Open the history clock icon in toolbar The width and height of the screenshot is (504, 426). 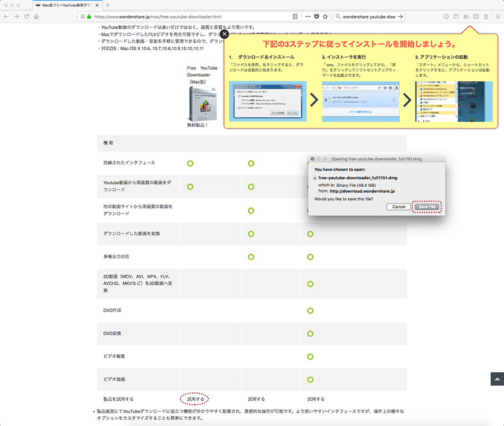[446, 16]
